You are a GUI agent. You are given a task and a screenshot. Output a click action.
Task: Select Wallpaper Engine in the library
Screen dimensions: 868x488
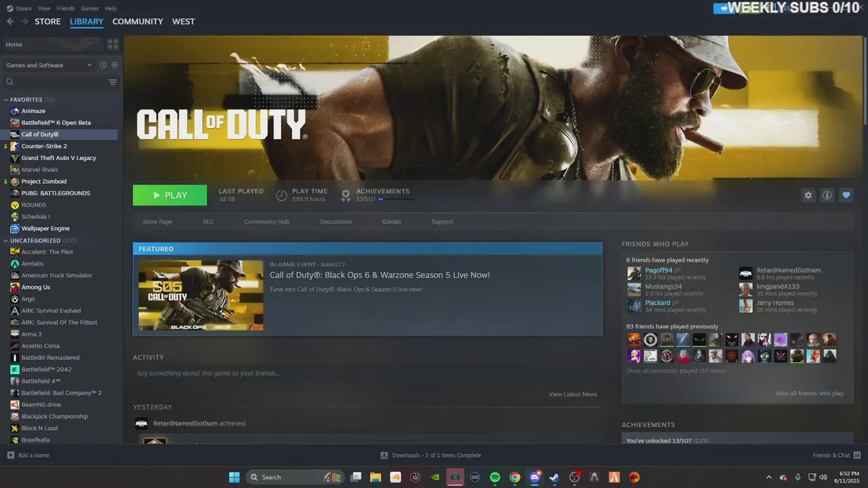(x=45, y=228)
